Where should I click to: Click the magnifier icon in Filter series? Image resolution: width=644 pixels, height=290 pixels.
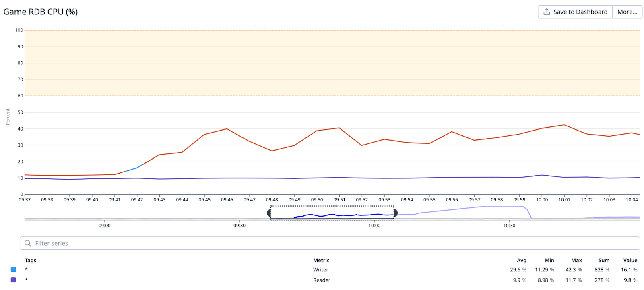28,243
